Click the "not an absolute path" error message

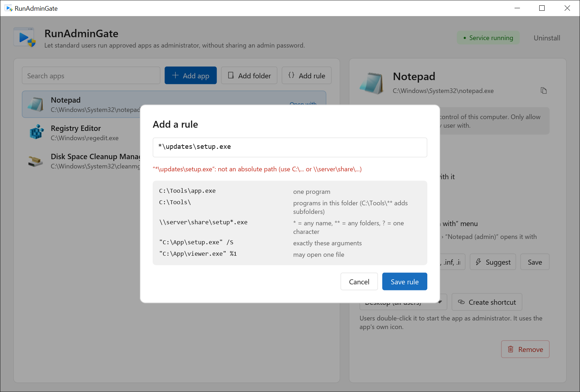[257, 169]
